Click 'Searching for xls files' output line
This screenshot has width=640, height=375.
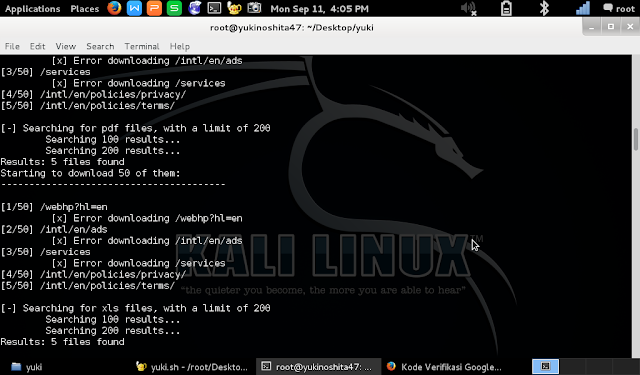coord(136,308)
